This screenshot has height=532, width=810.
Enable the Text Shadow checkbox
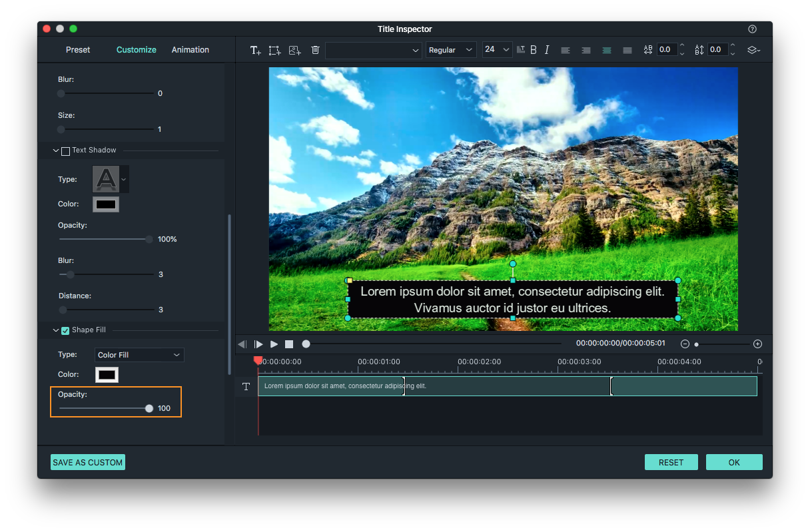point(65,151)
